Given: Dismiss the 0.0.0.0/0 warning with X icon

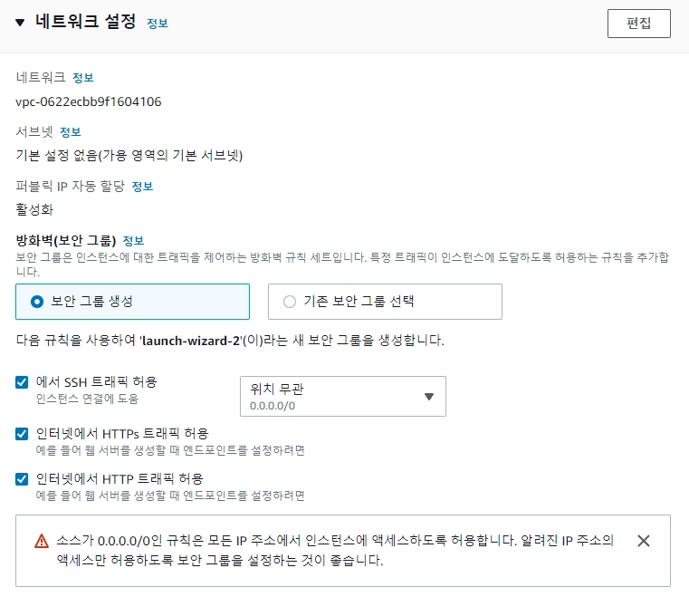Looking at the screenshot, I should tap(644, 541).
